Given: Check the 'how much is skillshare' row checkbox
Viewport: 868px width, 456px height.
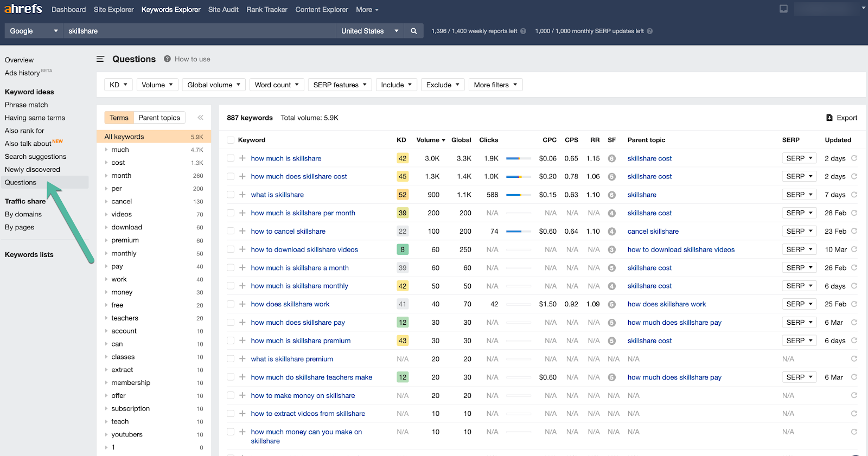Looking at the screenshot, I should pos(231,158).
